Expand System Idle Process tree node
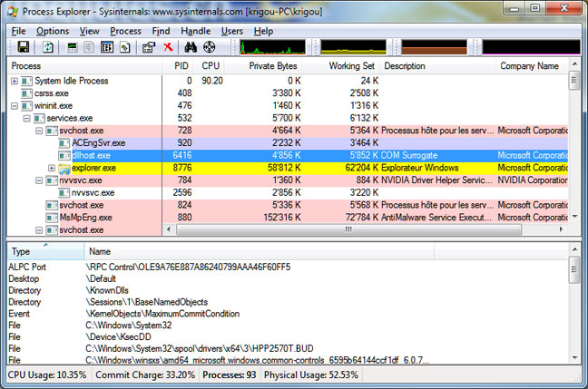Viewport: 588px width, 389px height. point(15,81)
